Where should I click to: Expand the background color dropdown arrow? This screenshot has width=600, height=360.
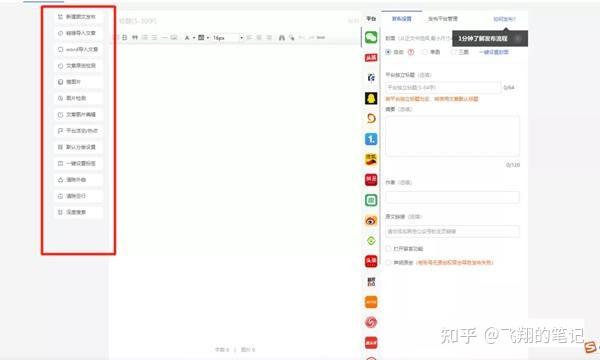click(x=208, y=37)
